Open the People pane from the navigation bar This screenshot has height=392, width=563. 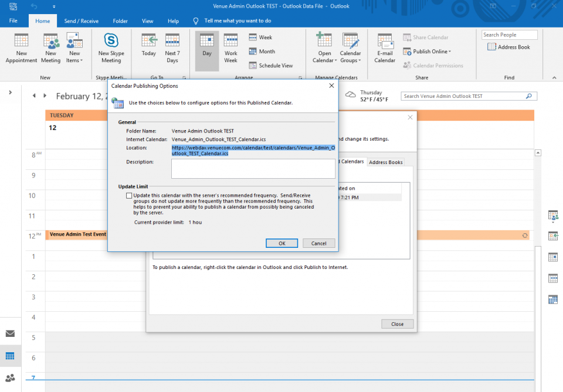[x=10, y=378]
